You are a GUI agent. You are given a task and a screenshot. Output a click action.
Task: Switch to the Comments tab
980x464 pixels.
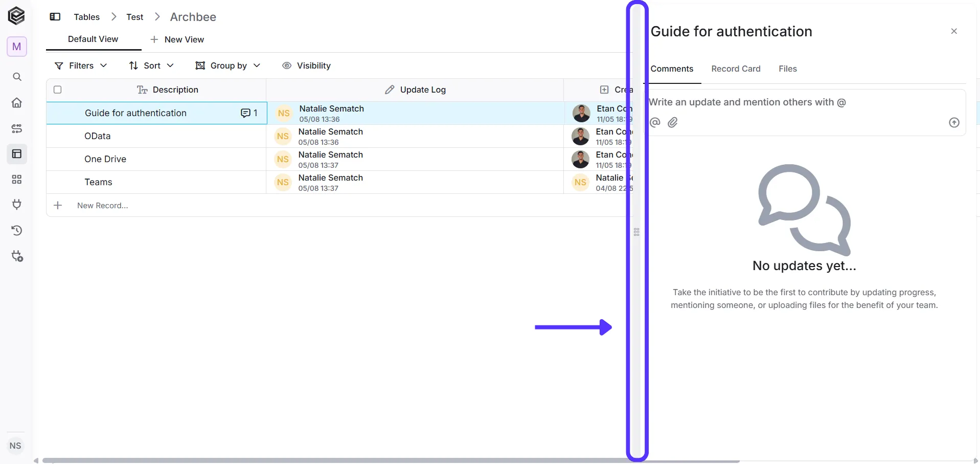pos(672,69)
